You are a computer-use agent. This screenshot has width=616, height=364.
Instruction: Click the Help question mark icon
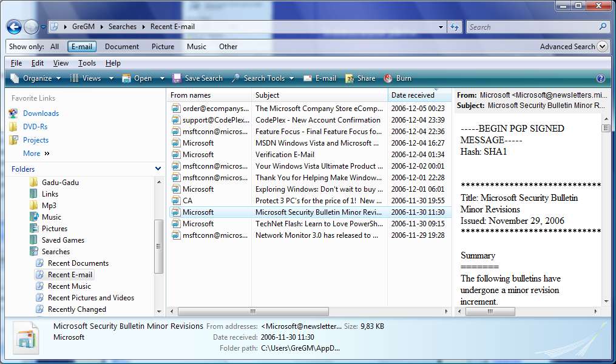coord(600,78)
